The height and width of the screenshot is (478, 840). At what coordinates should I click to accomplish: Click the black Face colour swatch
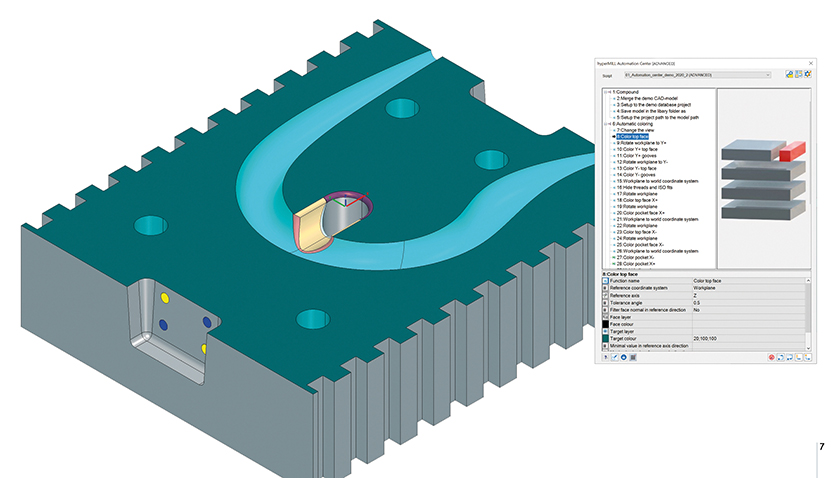[x=605, y=324]
